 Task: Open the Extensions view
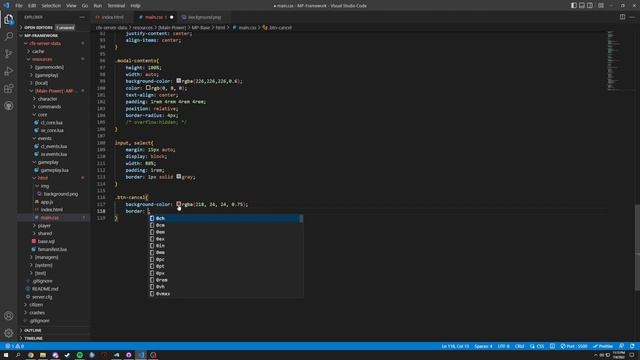pos(9,89)
